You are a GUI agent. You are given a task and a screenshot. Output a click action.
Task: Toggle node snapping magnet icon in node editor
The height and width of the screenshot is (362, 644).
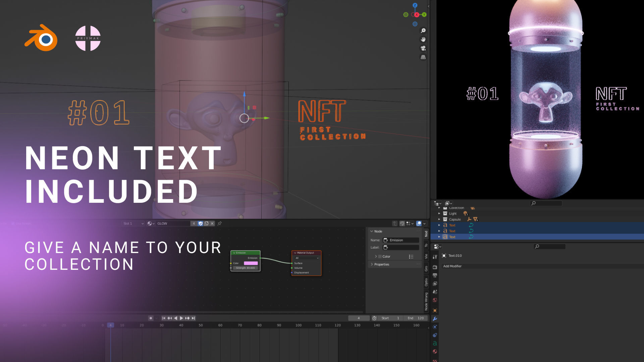tap(402, 224)
